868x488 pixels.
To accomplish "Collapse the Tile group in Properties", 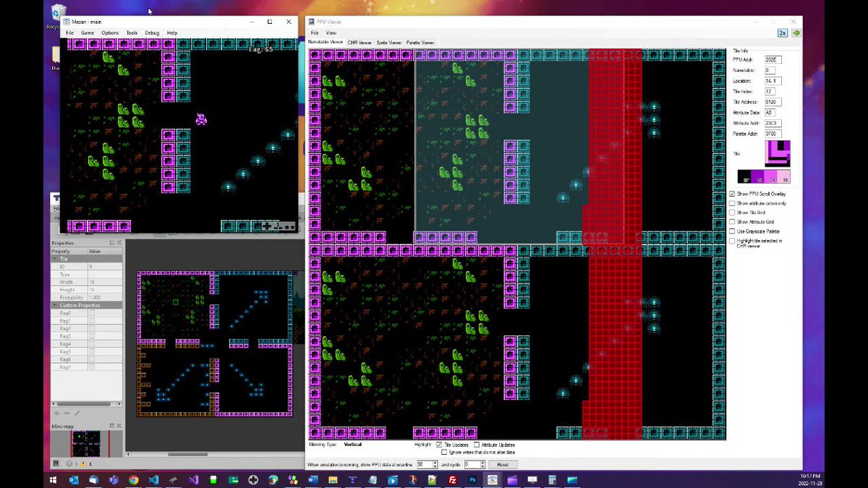I will click(56, 258).
